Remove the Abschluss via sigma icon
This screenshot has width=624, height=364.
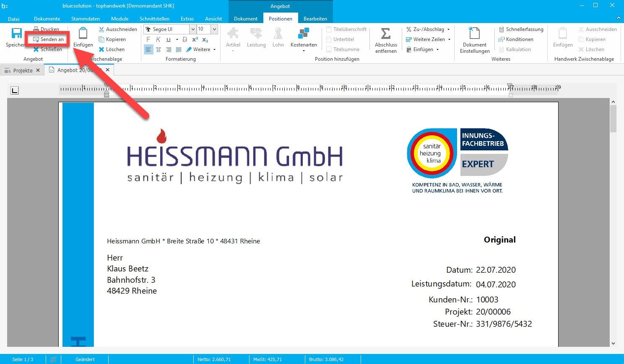[386, 40]
